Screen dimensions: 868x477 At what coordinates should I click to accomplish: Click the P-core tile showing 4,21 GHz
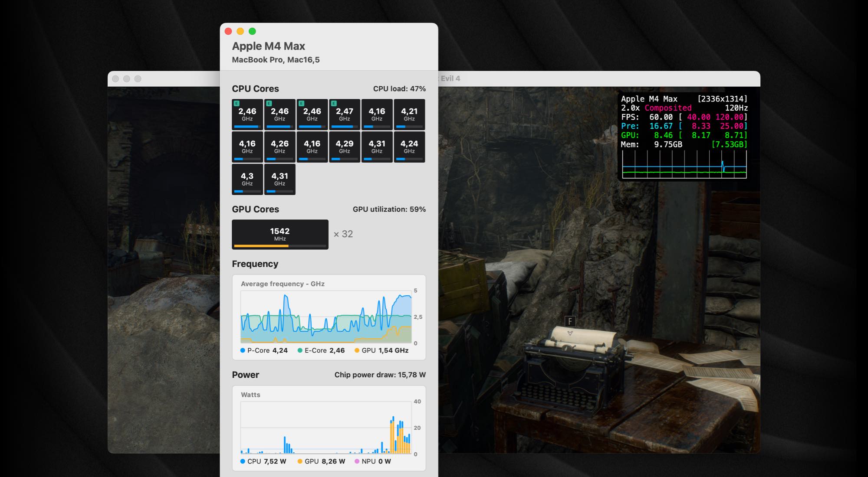[x=409, y=114]
